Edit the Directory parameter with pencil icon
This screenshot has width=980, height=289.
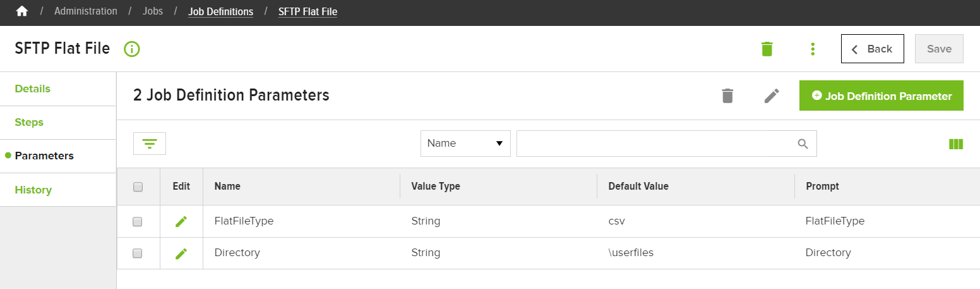click(181, 253)
